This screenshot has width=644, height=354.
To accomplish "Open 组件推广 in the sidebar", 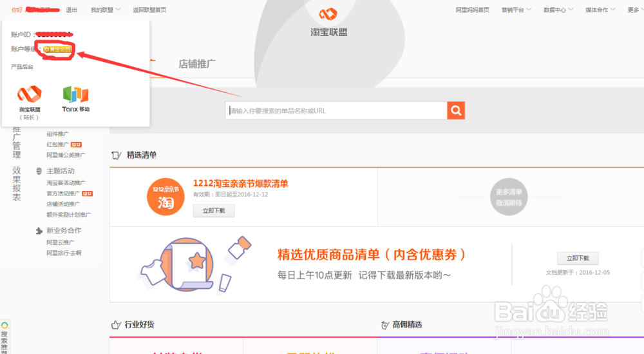I will click(x=57, y=134).
